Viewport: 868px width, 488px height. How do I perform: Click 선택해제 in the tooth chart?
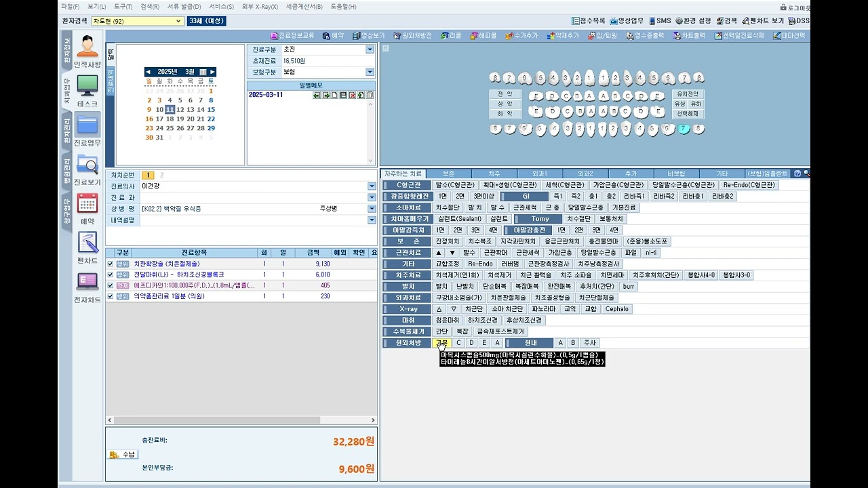(x=688, y=114)
